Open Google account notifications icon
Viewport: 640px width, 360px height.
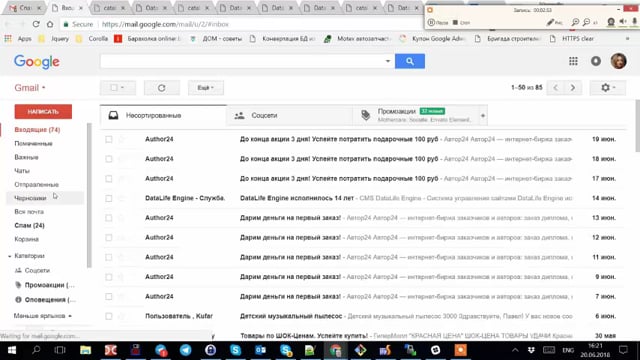pos(596,61)
